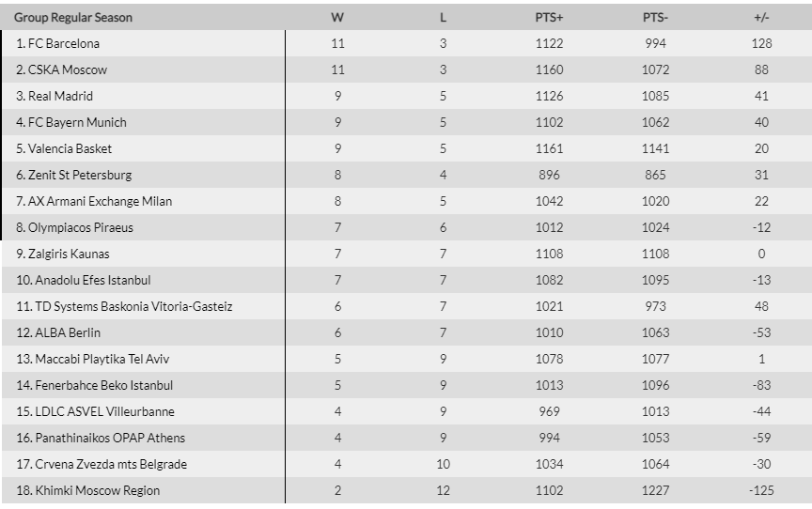The image size is (812, 509).
Task: Open the Valencia Basket team link
Action: pyautogui.click(x=70, y=149)
